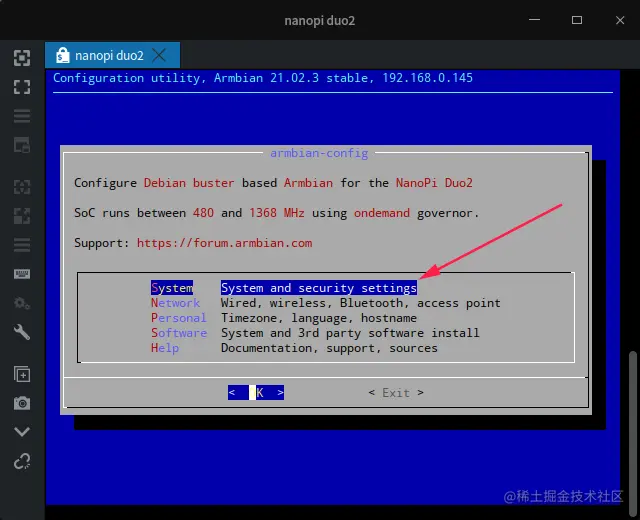Open the keyboard icon in sidebar
Viewport: 640px width, 520px height.
22,274
